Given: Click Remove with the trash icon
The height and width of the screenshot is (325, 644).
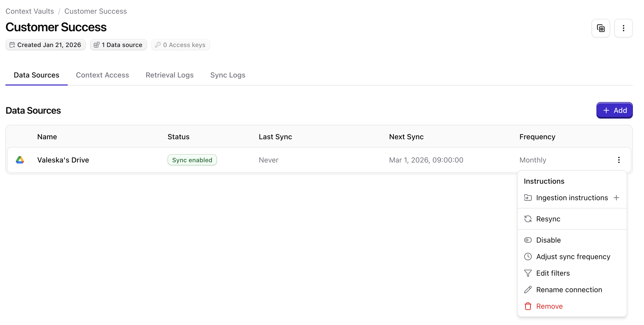Looking at the screenshot, I should pos(549,306).
